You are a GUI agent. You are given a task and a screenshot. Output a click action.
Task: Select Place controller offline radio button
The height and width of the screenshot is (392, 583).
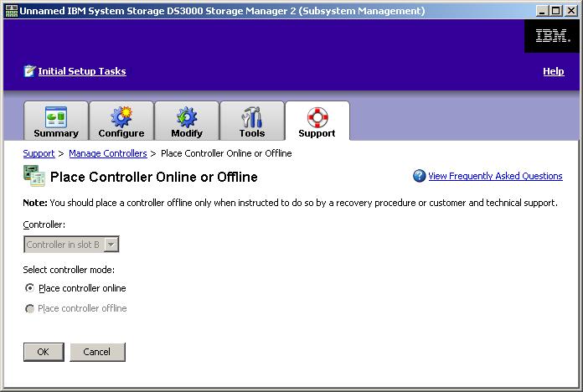point(30,308)
